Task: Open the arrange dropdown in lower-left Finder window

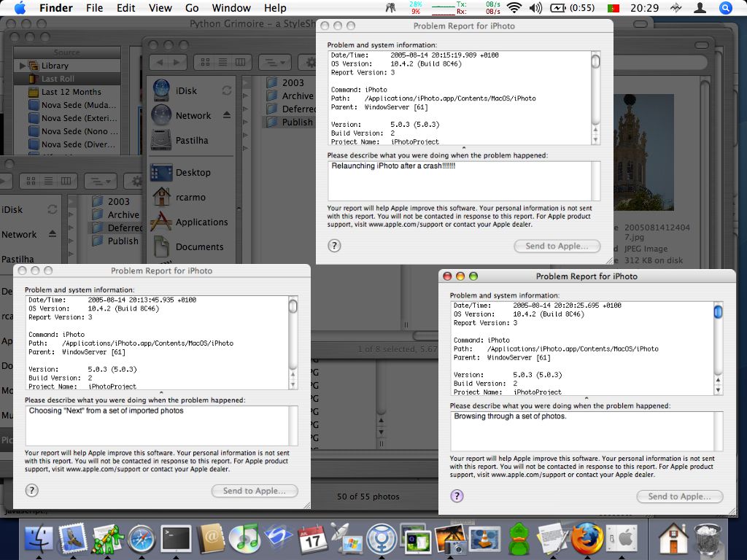Action: (x=101, y=181)
